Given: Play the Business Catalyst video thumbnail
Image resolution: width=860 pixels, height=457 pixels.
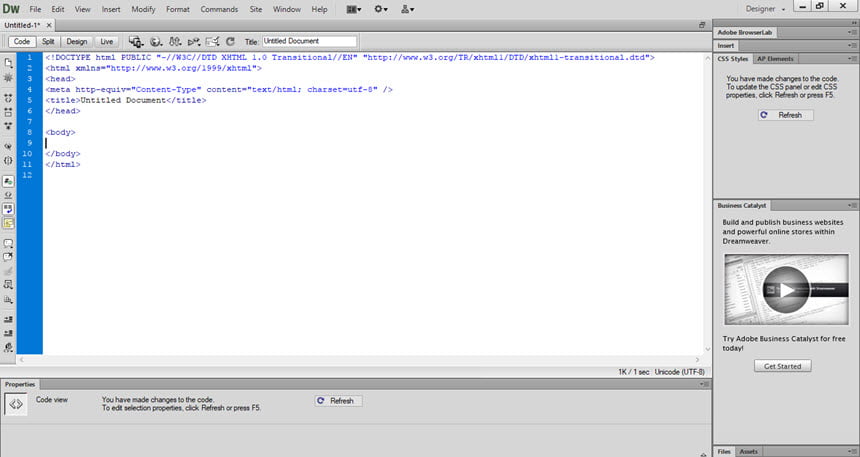Looking at the screenshot, I should click(x=786, y=289).
